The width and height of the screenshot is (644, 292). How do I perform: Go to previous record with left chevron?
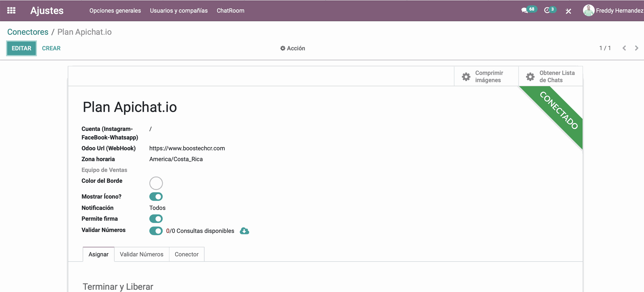pyautogui.click(x=624, y=48)
